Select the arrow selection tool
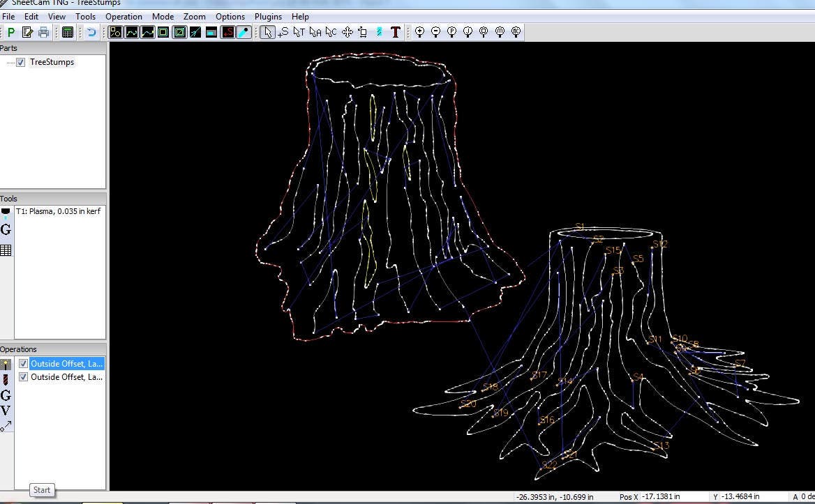This screenshot has width=815, height=504. tap(267, 31)
